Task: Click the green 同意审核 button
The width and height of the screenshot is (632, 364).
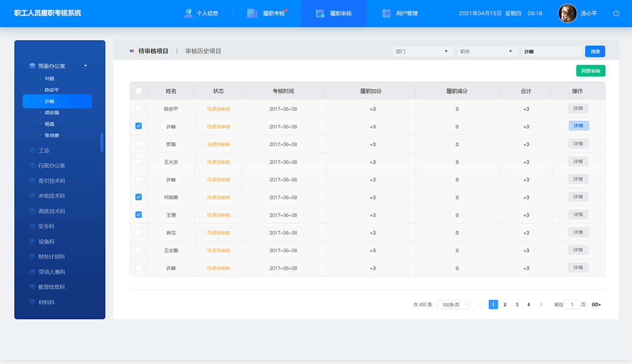Action: [x=591, y=71]
